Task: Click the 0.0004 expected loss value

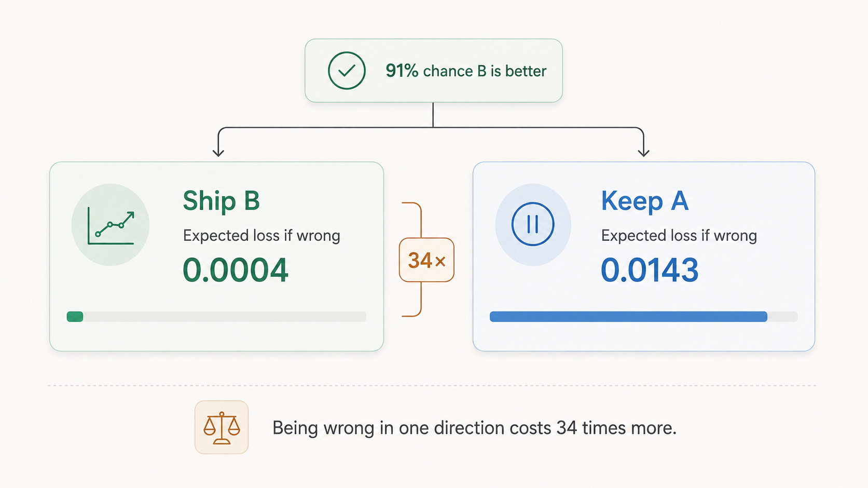Action: pyautogui.click(x=236, y=270)
